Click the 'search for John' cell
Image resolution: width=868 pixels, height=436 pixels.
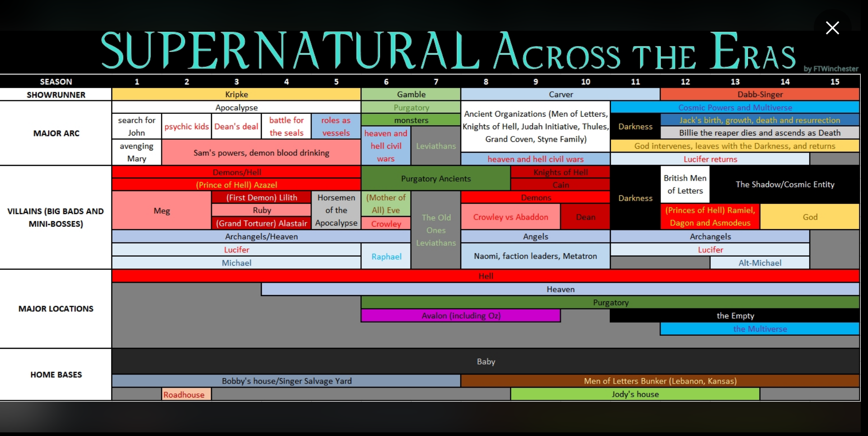[137, 127]
